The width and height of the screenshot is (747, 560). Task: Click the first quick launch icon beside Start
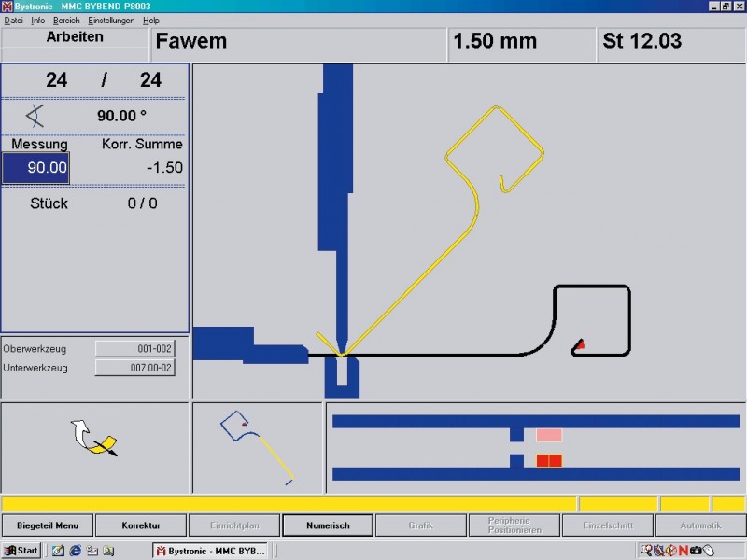pyautogui.click(x=58, y=551)
